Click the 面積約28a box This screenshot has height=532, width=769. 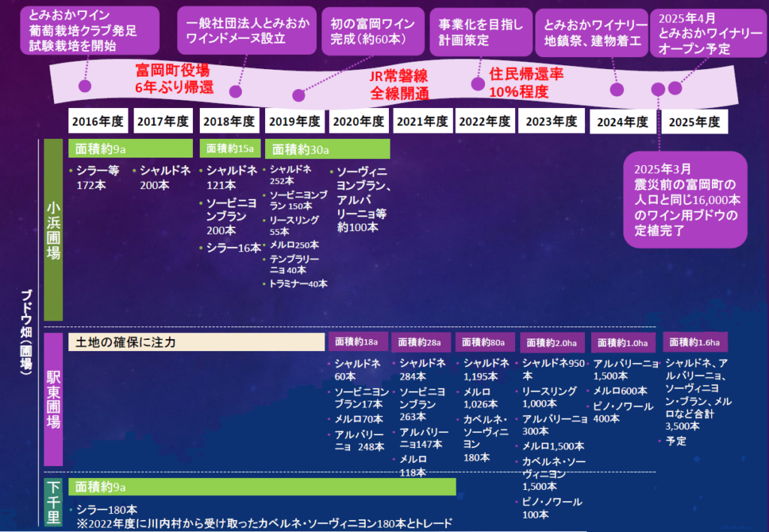click(x=421, y=342)
